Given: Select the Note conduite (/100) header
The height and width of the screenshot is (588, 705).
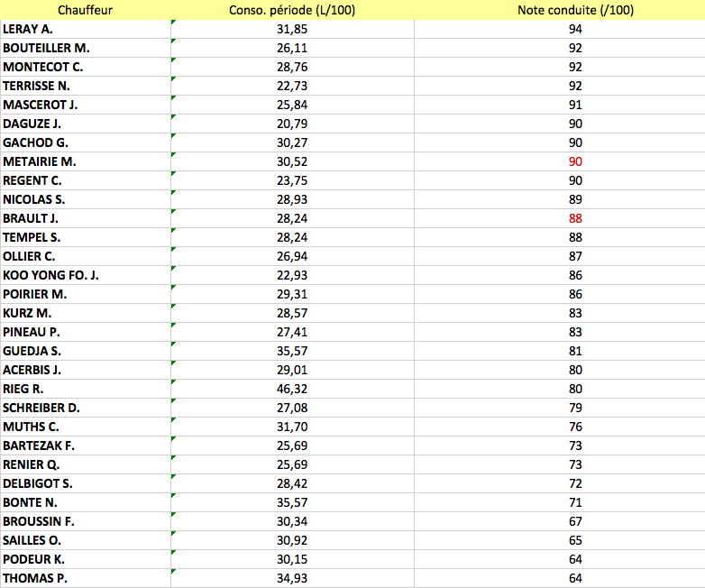Looking at the screenshot, I should [x=575, y=9].
